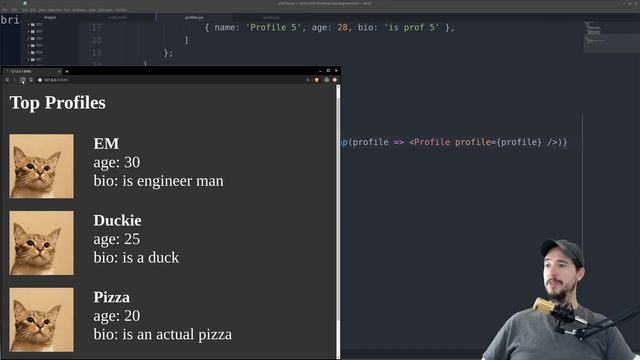The height and width of the screenshot is (360, 640).
Task: Go back in the browser window
Action: [x=7, y=80]
